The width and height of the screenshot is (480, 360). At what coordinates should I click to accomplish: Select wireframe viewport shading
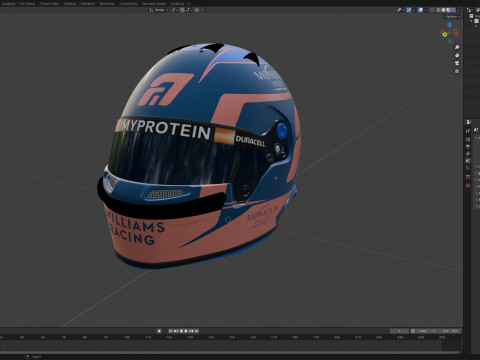coord(438,10)
